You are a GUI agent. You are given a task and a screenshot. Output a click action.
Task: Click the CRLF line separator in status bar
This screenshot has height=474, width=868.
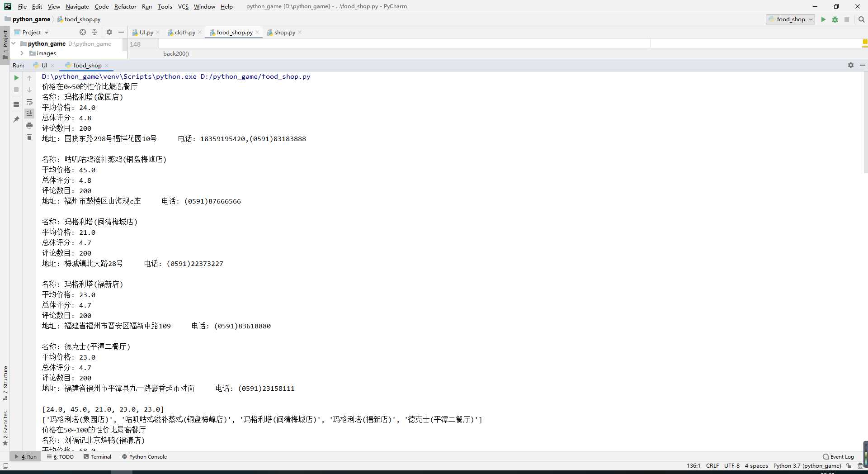coord(712,466)
